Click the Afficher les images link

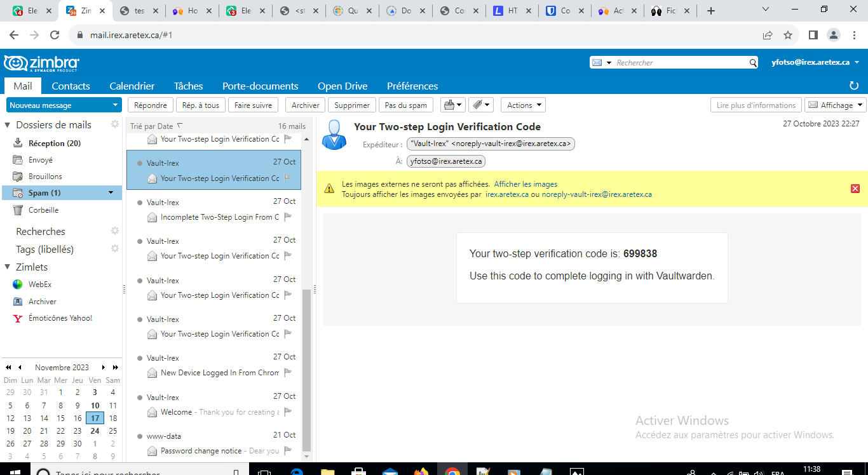pos(526,184)
